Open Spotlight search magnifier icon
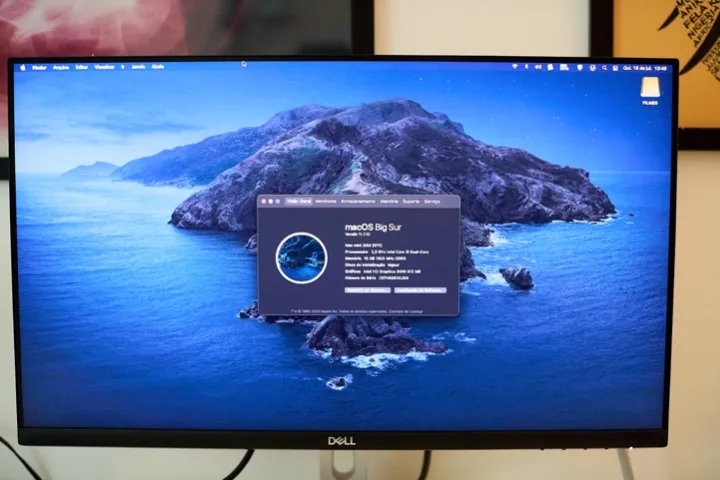 [604, 68]
